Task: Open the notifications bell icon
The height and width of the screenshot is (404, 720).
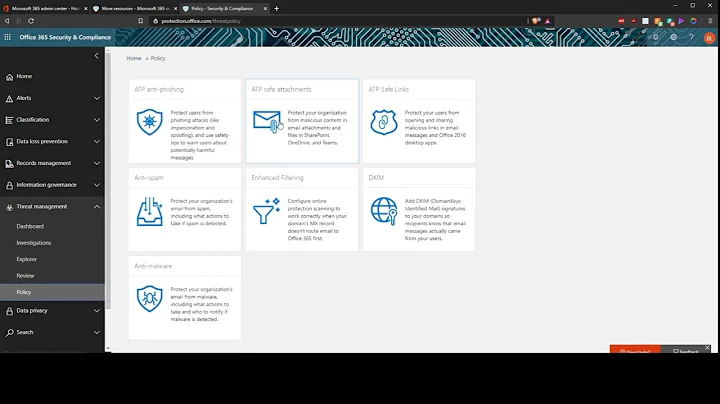Action: point(656,37)
